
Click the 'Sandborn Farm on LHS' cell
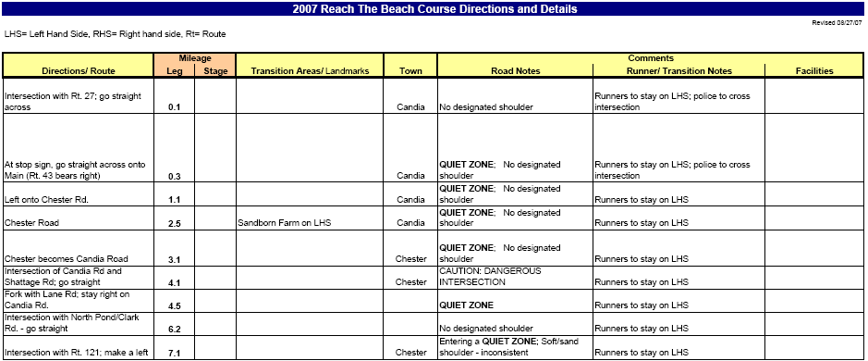(310, 218)
